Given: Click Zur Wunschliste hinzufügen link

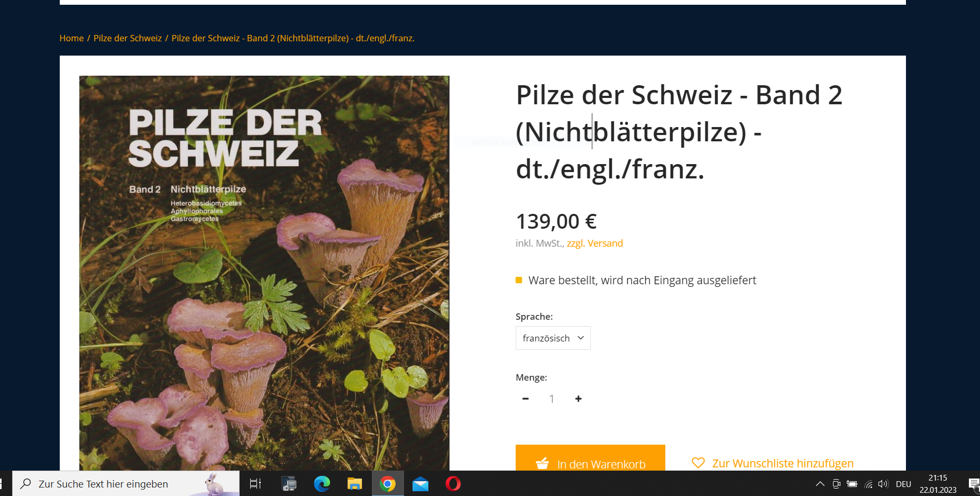Looking at the screenshot, I should (782, 463).
